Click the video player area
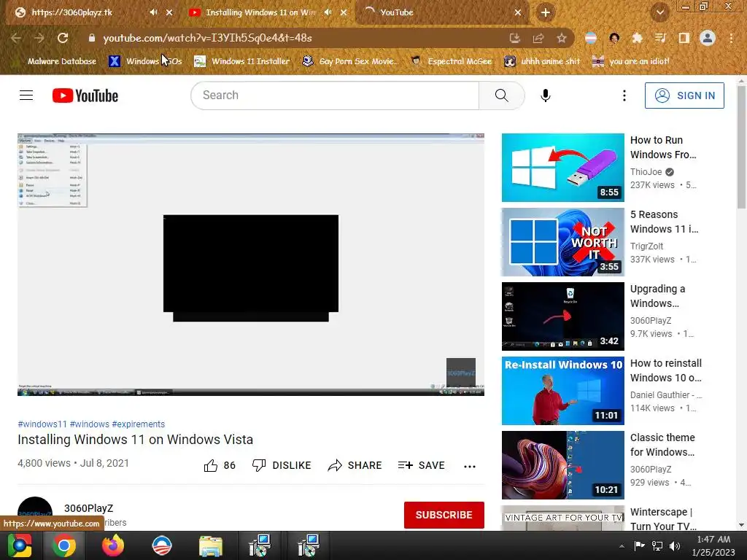Image resolution: width=747 pixels, height=560 pixels. pos(251,264)
